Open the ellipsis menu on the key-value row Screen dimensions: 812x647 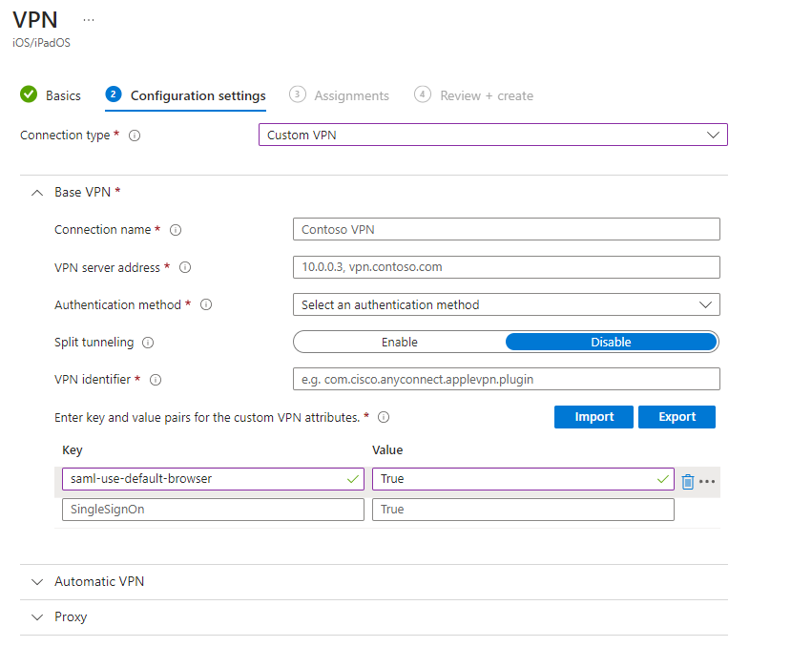click(x=707, y=482)
